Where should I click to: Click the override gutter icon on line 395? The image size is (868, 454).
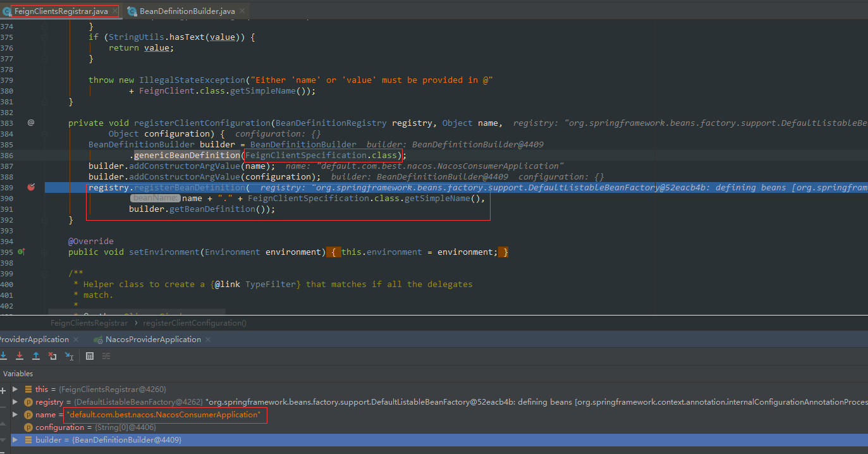[21, 252]
